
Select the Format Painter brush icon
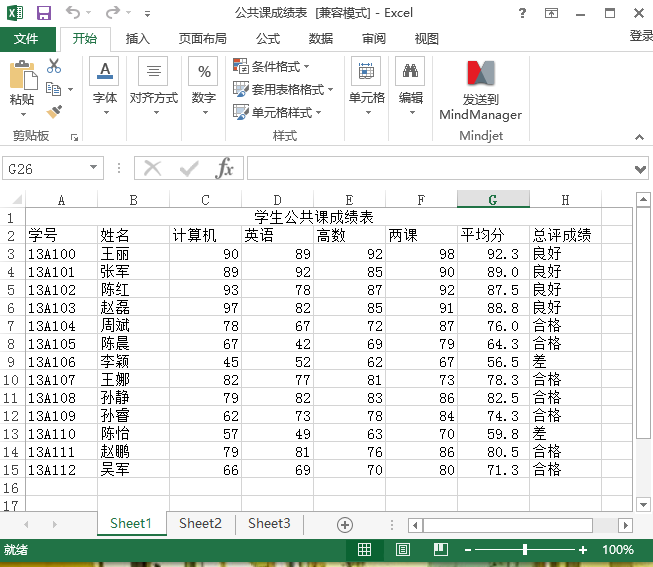coord(54,112)
